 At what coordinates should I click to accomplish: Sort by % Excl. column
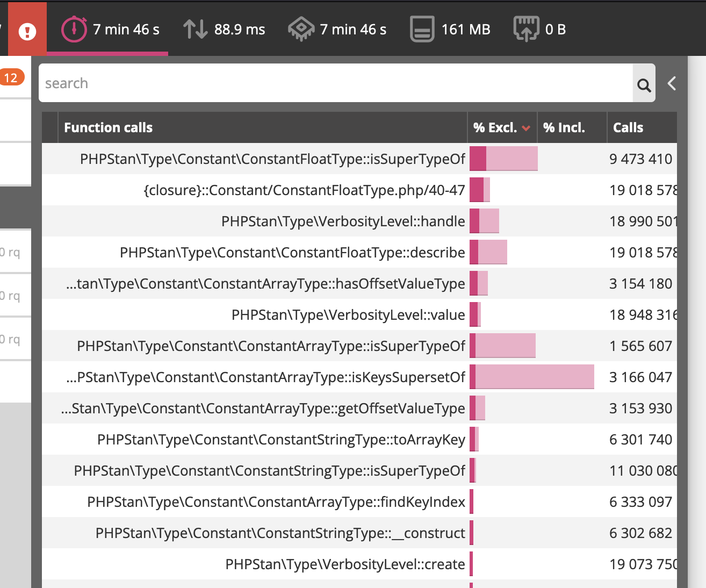pos(502,127)
